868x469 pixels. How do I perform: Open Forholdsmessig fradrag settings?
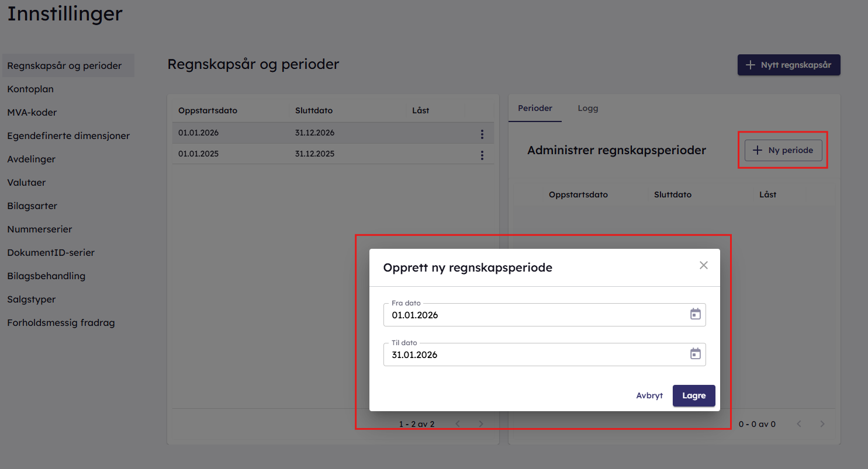pyautogui.click(x=61, y=323)
